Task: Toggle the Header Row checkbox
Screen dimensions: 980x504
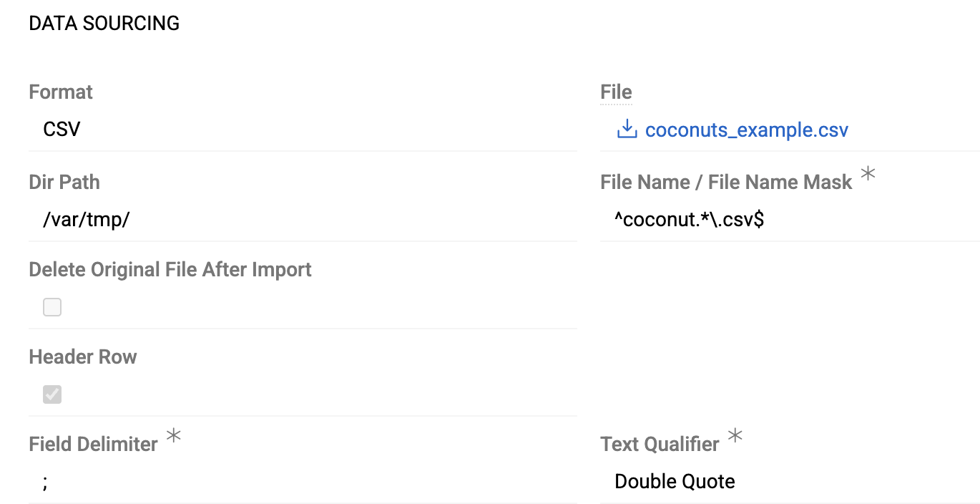Action: tap(52, 394)
